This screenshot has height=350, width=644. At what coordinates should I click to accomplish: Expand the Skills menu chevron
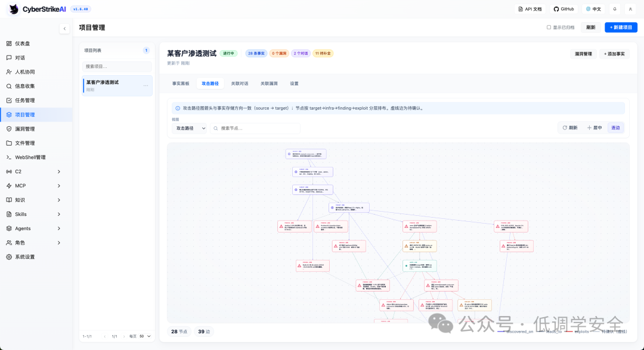pyautogui.click(x=58, y=215)
